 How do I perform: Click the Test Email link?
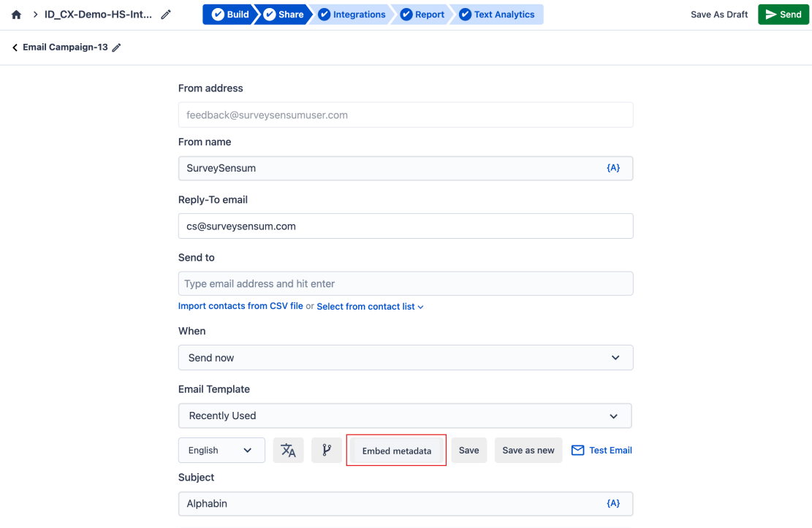602,451
